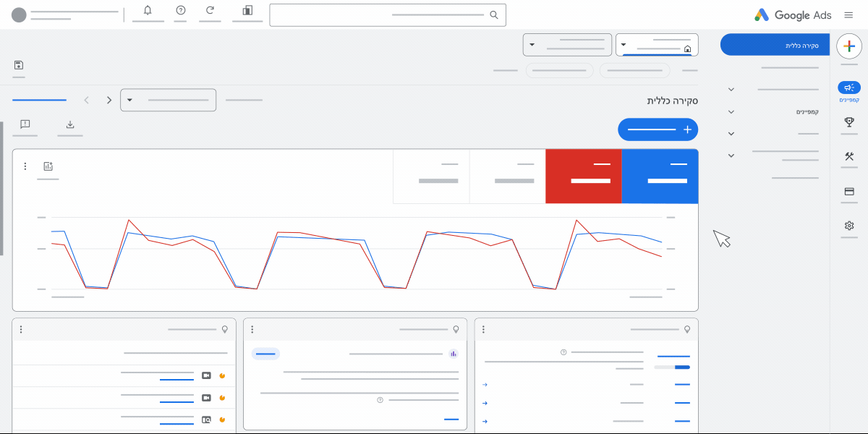The image size is (868, 434).
Task: Open the notifications bell
Action: 148,10
